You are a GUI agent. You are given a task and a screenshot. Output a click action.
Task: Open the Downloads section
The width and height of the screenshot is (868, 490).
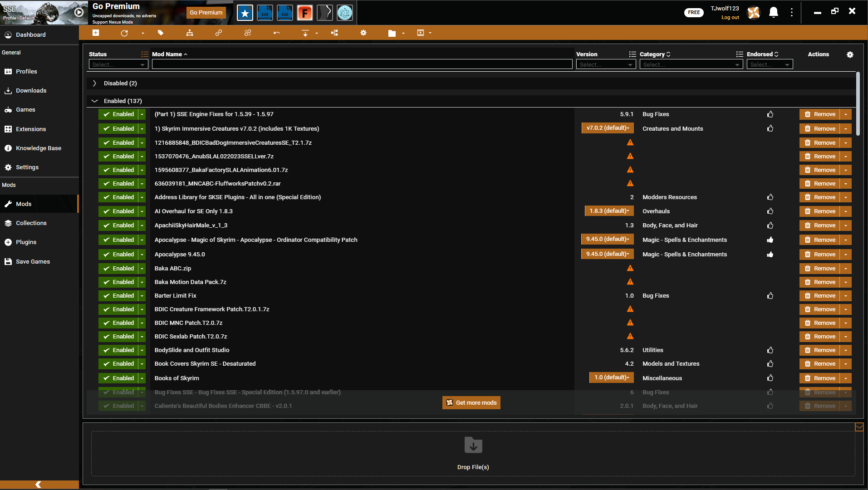[x=39, y=91]
